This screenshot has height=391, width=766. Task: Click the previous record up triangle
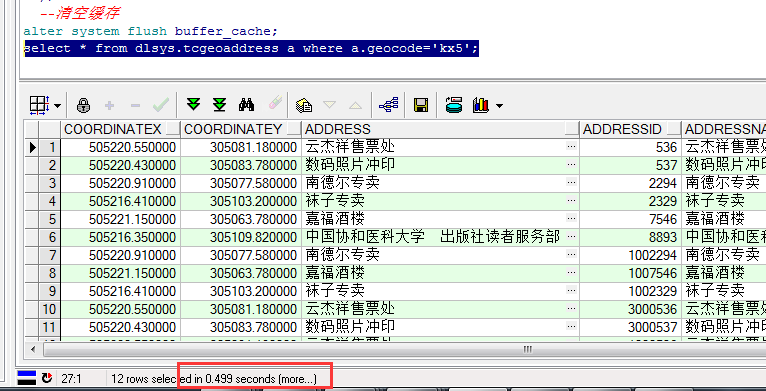tap(356, 105)
